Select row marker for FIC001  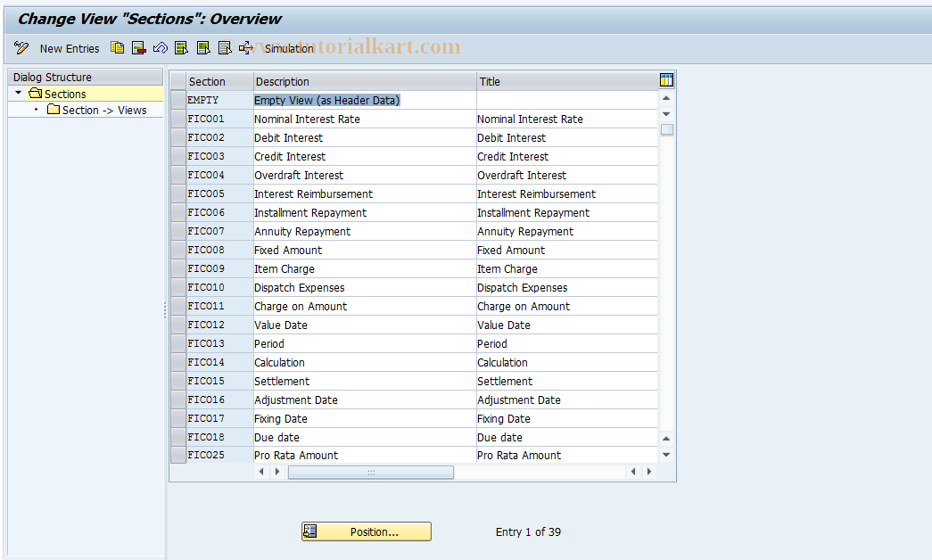click(x=177, y=119)
